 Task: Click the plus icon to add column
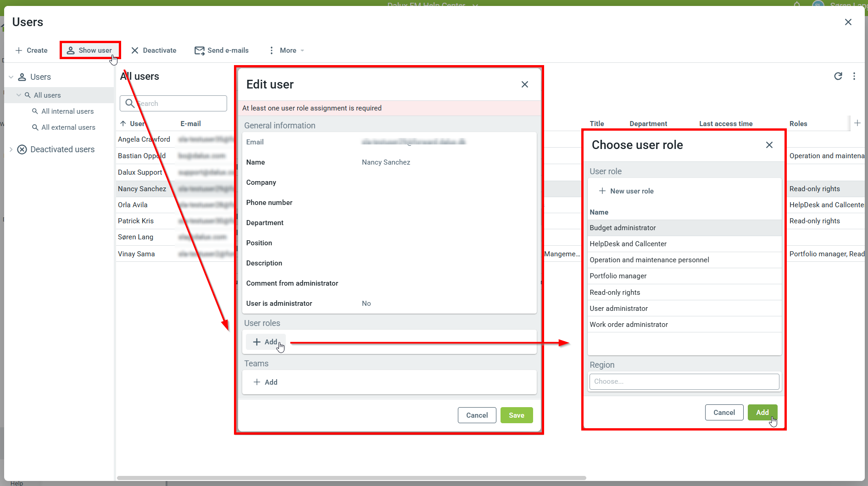(857, 123)
